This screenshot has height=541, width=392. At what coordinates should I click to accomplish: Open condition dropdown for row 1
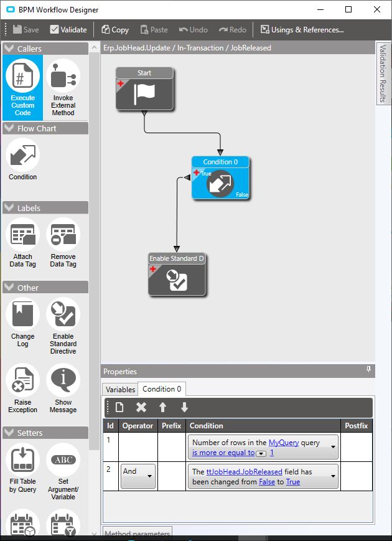pos(333,447)
